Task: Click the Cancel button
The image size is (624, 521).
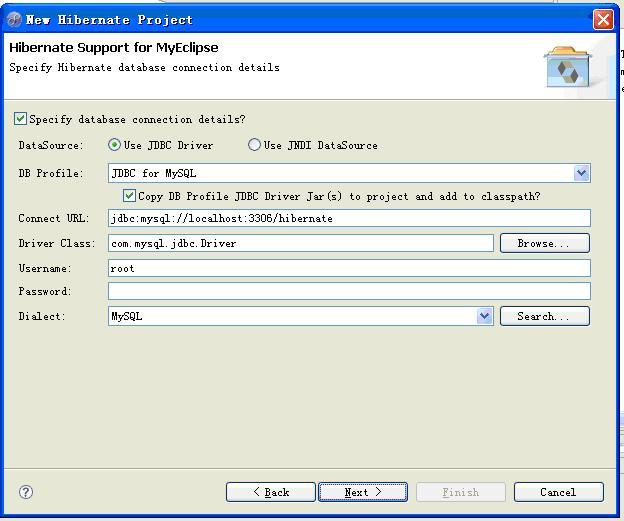Action: click(558, 492)
